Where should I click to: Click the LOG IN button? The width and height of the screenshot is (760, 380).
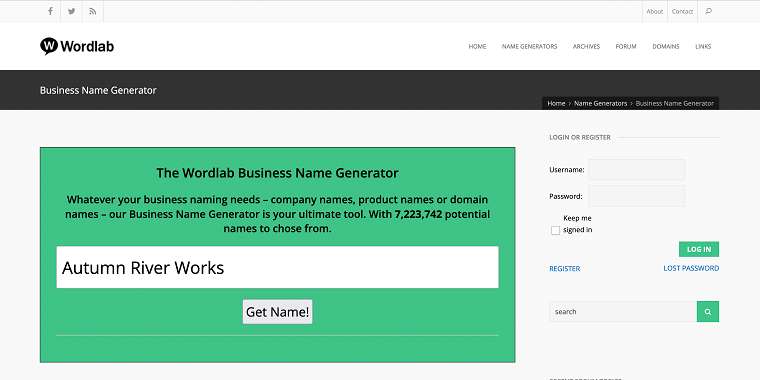(x=699, y=249)
